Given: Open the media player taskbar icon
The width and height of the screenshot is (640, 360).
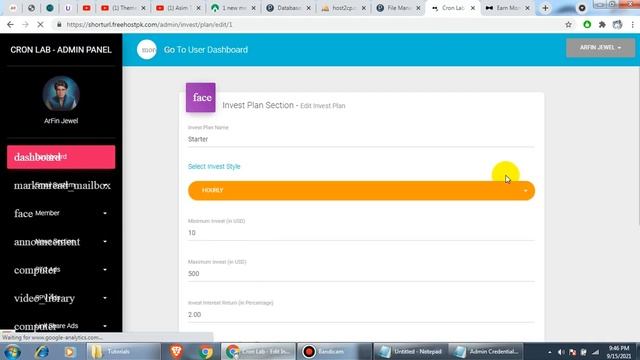Looking at the screenshot, I should (69, 351).
